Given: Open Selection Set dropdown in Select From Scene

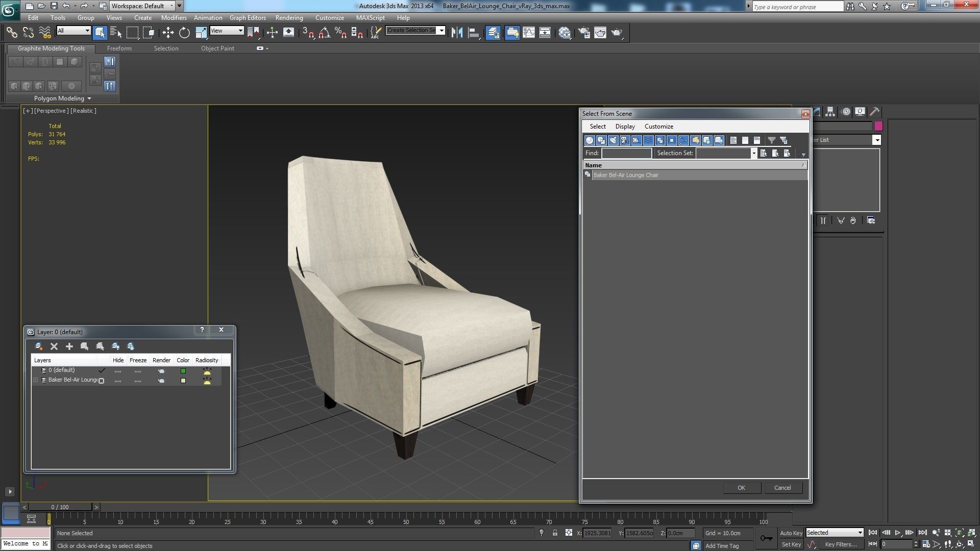Looking at the screenshot, I should point(753,153).
